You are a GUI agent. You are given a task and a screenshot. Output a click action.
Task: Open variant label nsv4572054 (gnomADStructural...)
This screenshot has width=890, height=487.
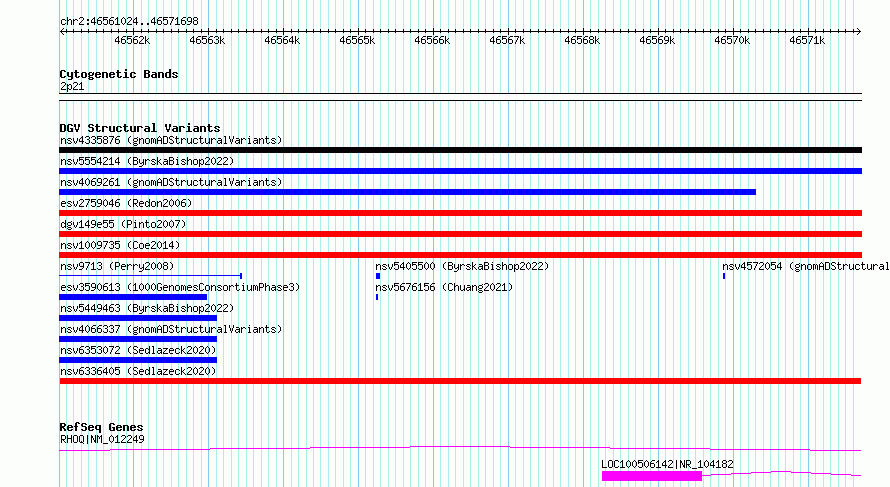(805, 266)
